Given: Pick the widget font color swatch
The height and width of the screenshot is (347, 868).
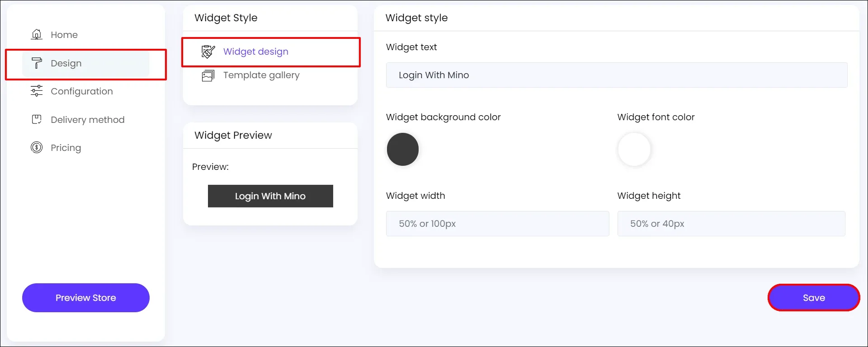Looking at the screenshot, I should [634, 149].
